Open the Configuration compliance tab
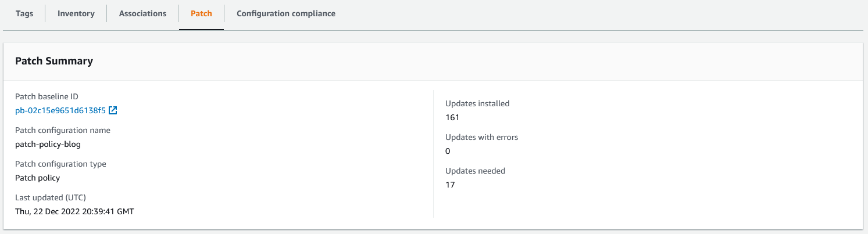Screen dimensions: 868x234 tap(286, 13)
